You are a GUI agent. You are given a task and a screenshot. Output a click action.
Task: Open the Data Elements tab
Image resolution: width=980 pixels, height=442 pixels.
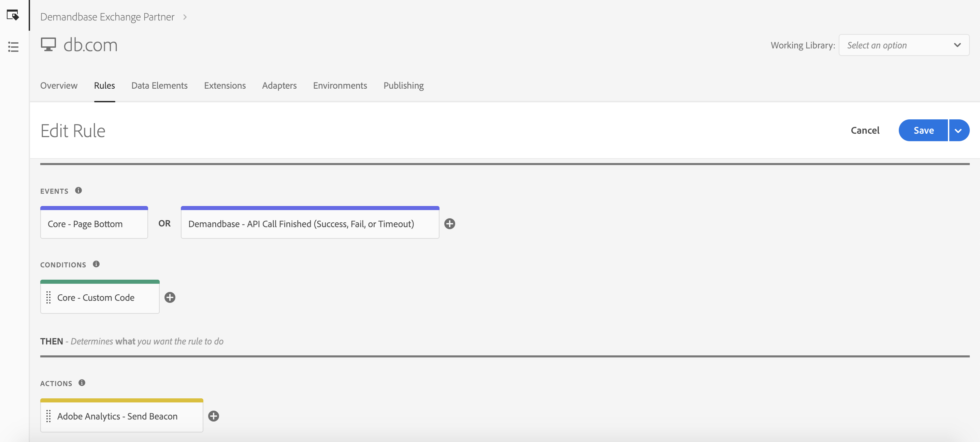[159, 86]
